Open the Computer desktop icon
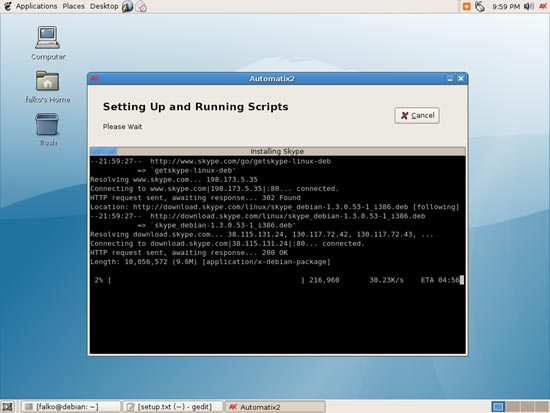550x413 pixels. pos(48,43)
